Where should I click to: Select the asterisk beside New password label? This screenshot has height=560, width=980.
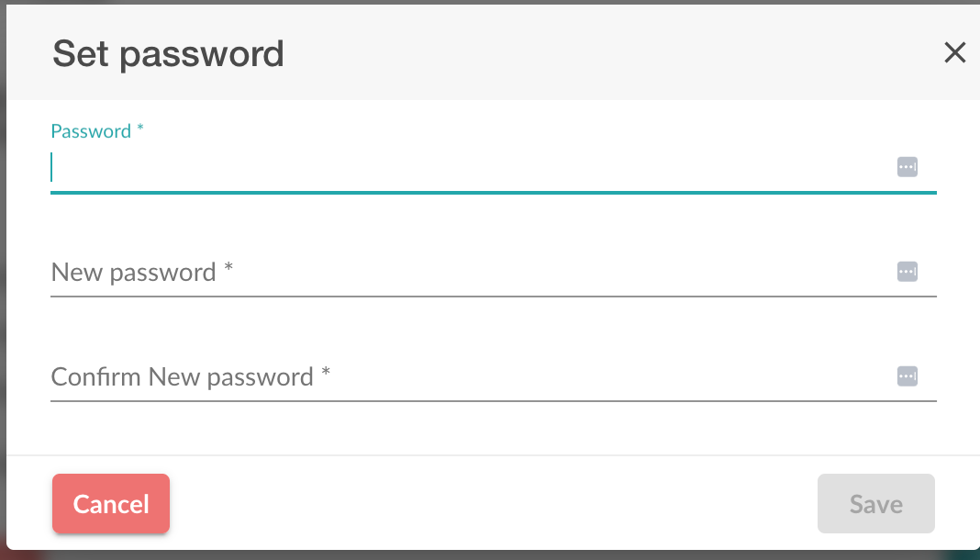pyautogui.click(x=228, y=267)
